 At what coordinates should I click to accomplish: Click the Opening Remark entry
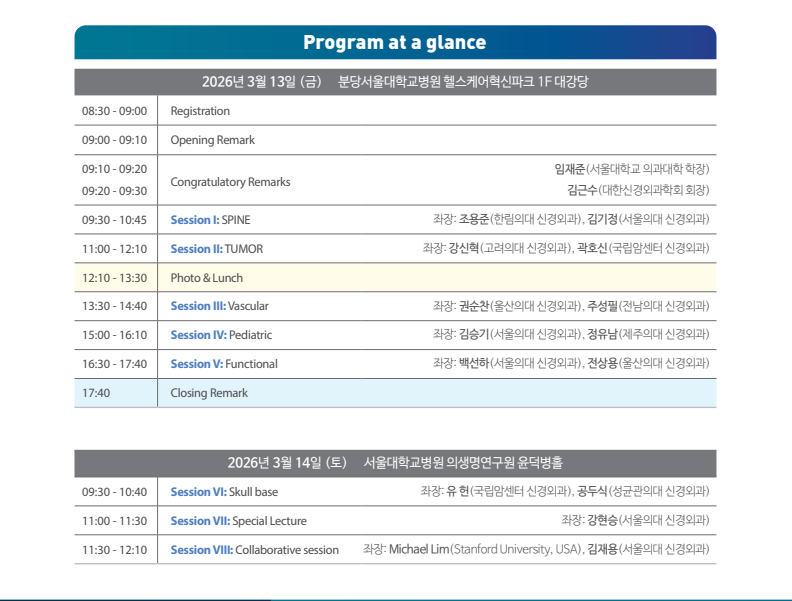pos(212,140)
